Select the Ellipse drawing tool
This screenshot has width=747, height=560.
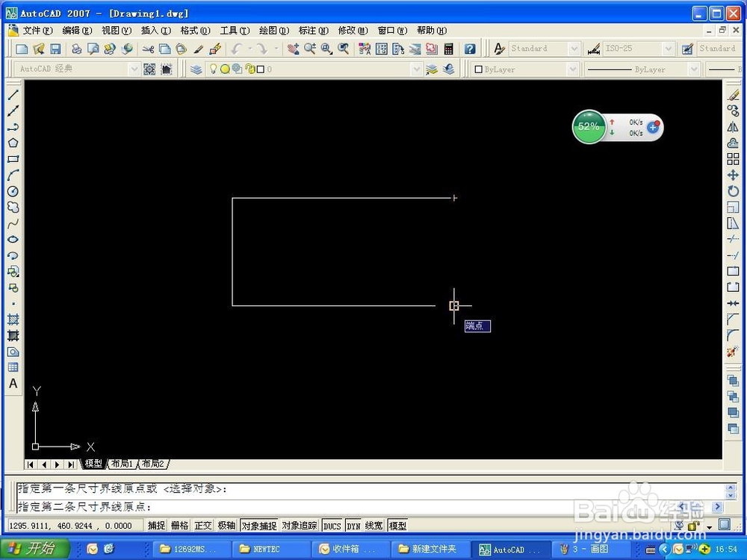tap(13, 240)
